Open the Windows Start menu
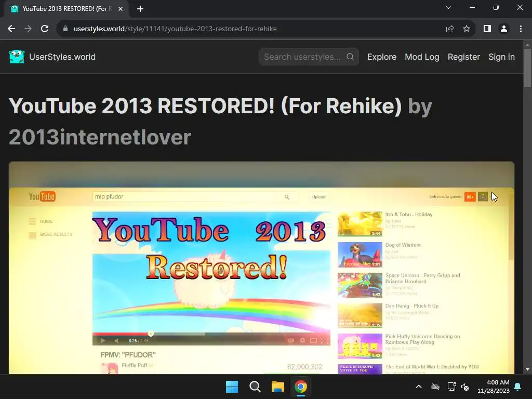 [x=232, y=387]
